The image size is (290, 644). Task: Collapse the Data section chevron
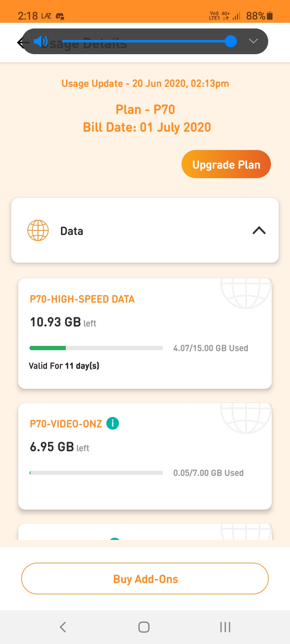coord(259,230)
